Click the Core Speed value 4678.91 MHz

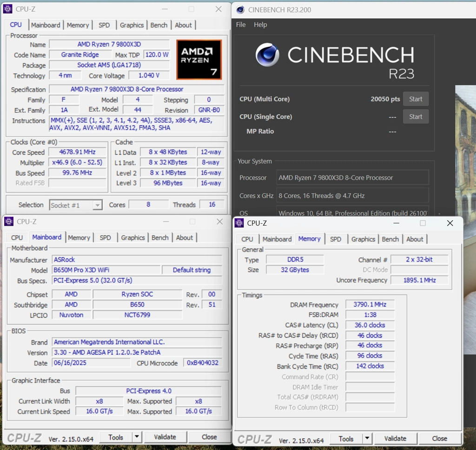point(78,152)
